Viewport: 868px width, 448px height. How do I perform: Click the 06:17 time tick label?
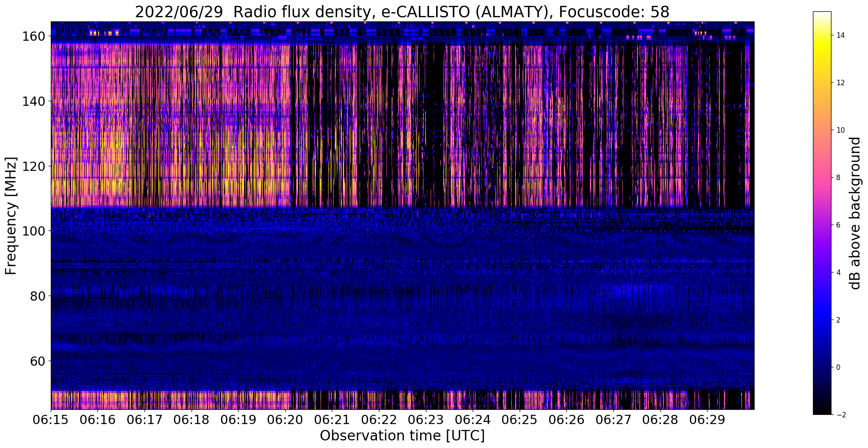tap(145, 419)
